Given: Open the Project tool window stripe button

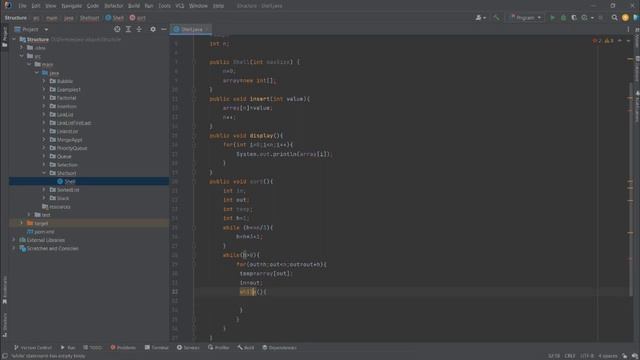Looking at the screenshot, I should 4,37.
